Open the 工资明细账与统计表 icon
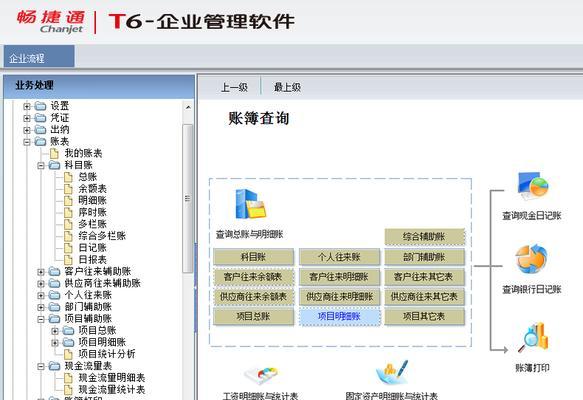The image size is (583, 400). tap(261, 375)
